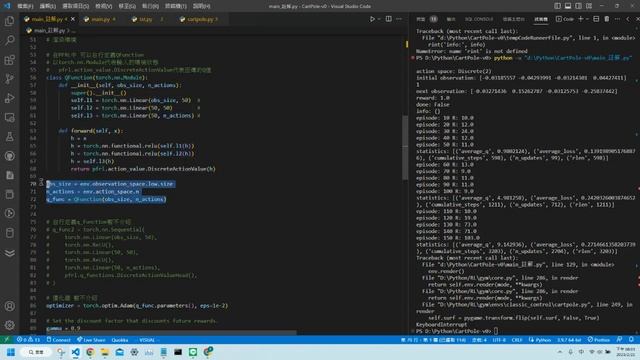Click breadcrumb file name above editor
The width and height of the screenshot is (640, 360).
(x=49, y=31)
